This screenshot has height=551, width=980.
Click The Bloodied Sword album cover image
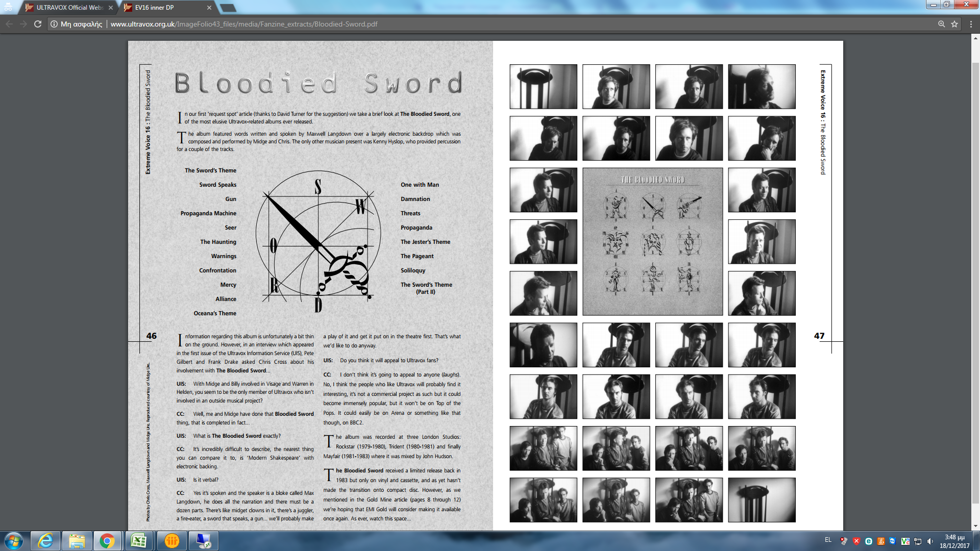(x=652, y=241)
